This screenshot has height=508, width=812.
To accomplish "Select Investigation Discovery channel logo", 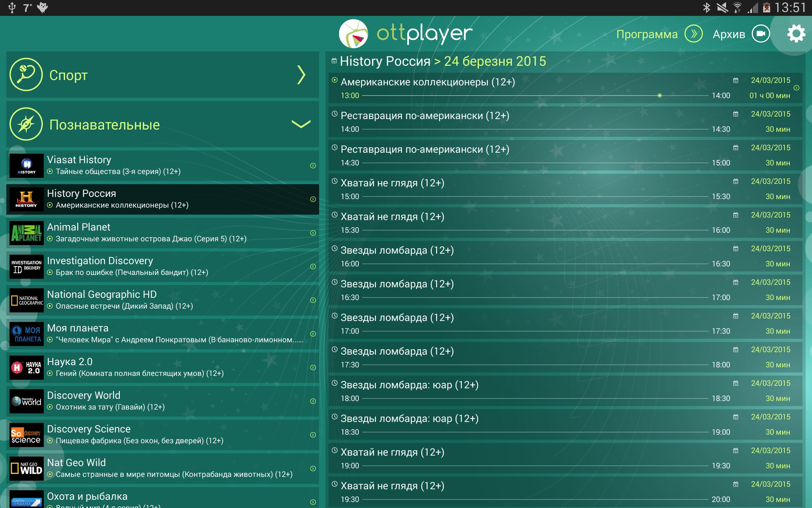I will coord(27,266).
